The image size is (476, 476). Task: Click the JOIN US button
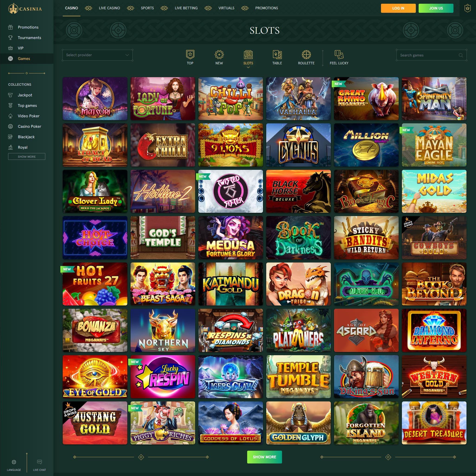coord(436,8)
